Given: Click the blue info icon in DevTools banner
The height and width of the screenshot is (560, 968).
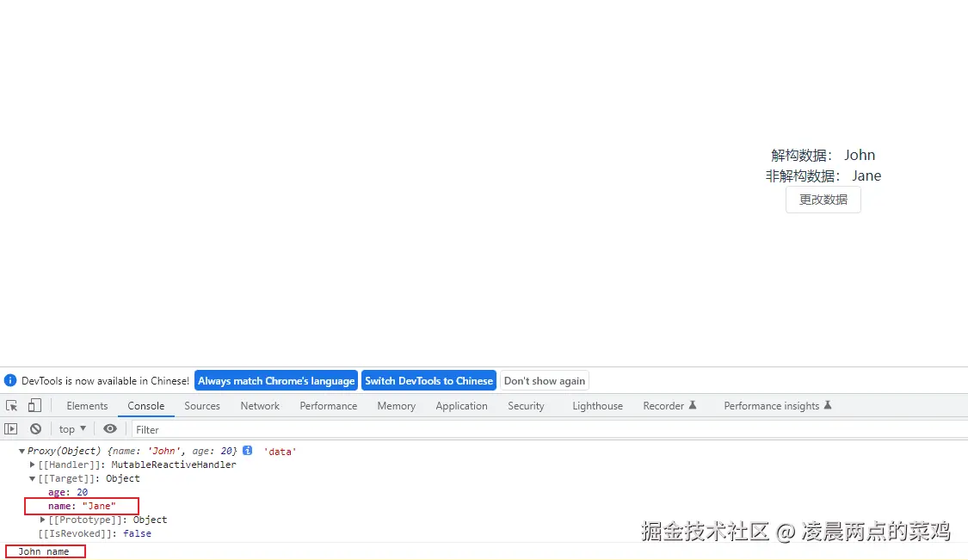Looking at the screenshot, I should pos(9,380).
